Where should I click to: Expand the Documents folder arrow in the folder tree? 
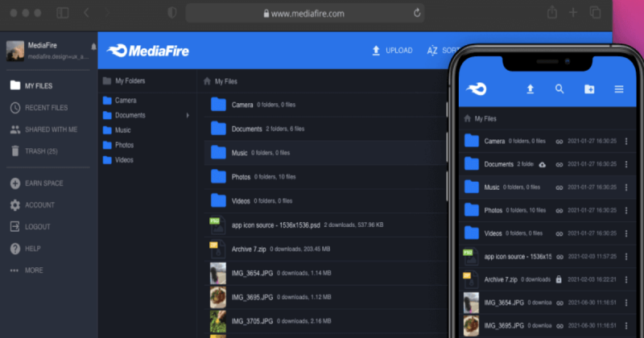(188, 115)
